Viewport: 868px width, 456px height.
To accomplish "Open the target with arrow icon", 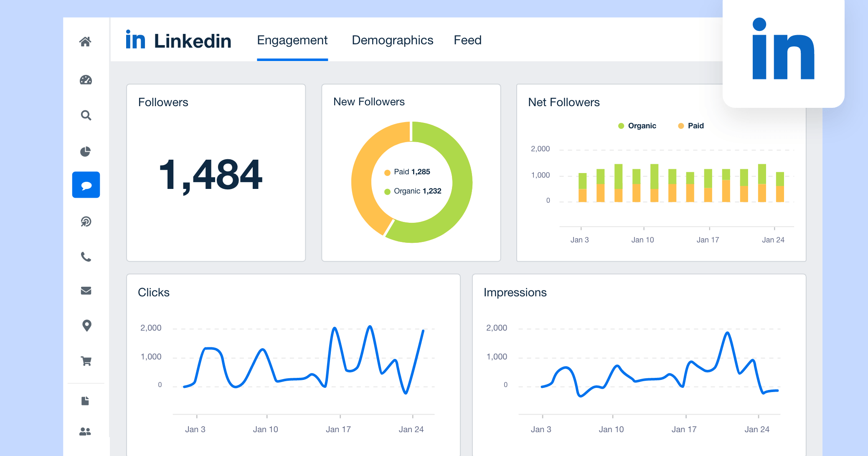I will coord(86,221).
